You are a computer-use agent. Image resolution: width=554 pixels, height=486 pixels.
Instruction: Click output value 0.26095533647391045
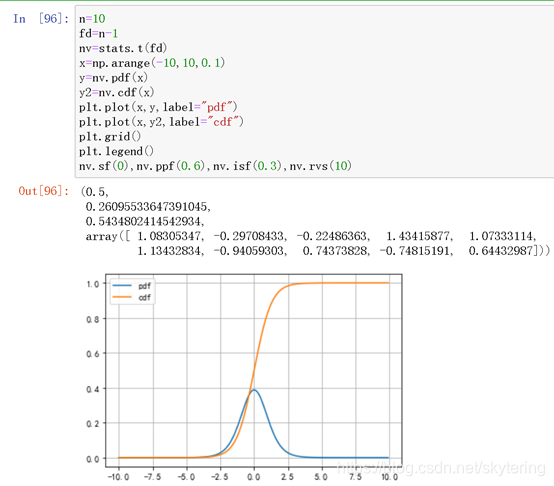click(x=148, y=207)
